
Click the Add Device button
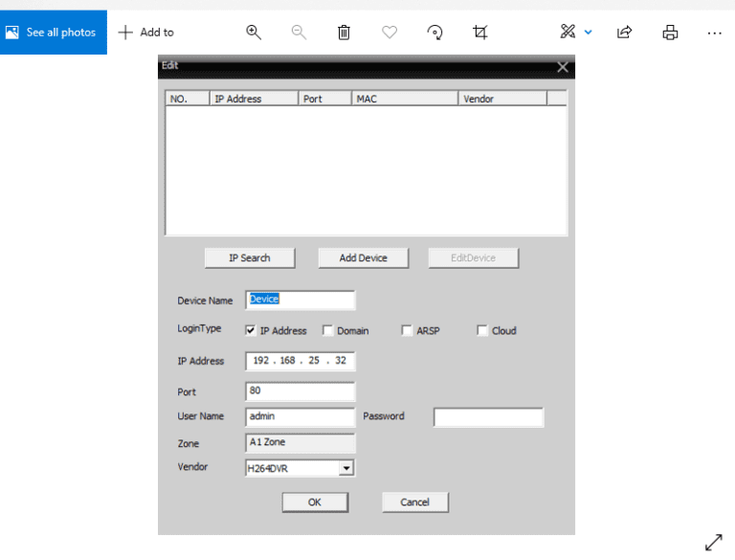[x=364, y=258]
